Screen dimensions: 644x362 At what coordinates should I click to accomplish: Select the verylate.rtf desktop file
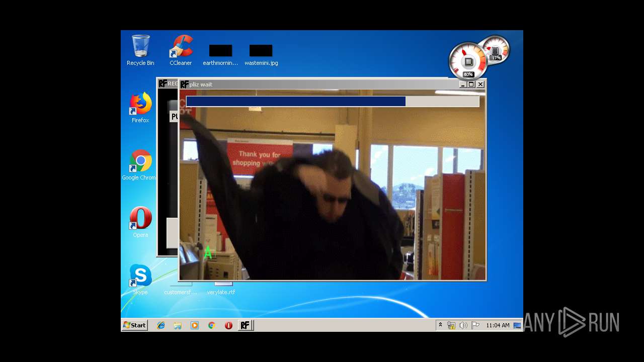coord(221,289)
